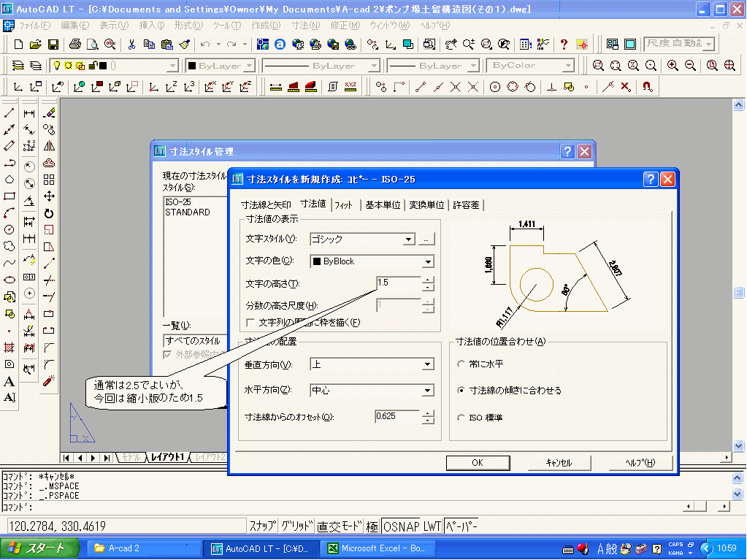747x560 pixels.
Task: Open the red question mark Help icon
Action: (564, 45)
